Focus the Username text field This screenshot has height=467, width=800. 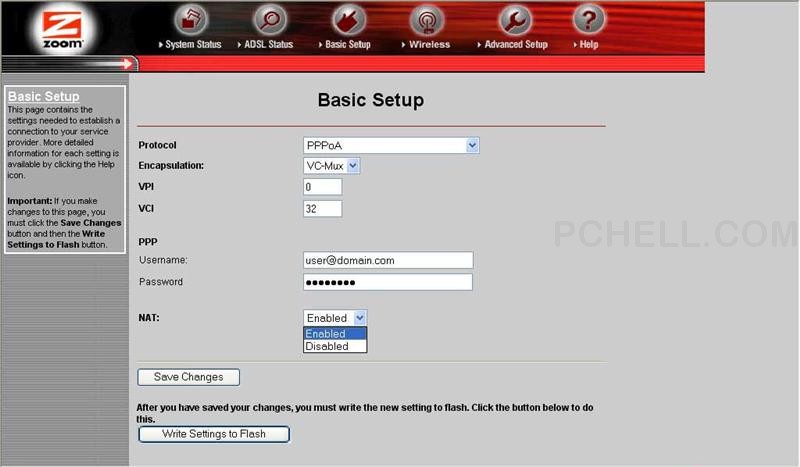pyautogui.click(x=387, y=260)
